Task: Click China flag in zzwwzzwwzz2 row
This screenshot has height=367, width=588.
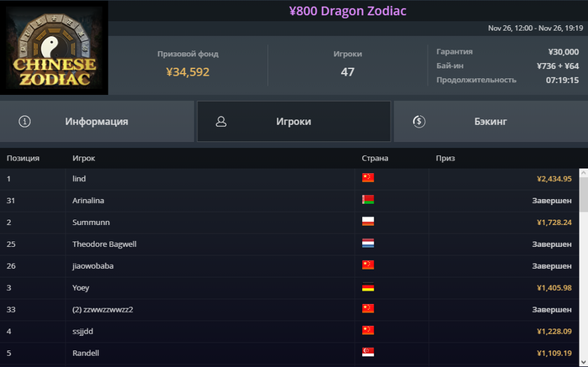Action: pyautogui.click(x=368, y=308)
